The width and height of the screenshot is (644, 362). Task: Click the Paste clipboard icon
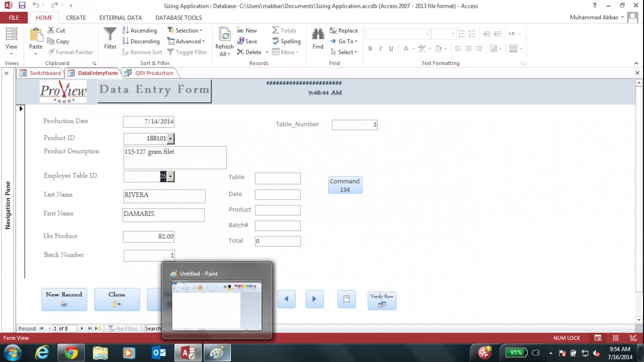pyautogui.click(x=36, y=35)
